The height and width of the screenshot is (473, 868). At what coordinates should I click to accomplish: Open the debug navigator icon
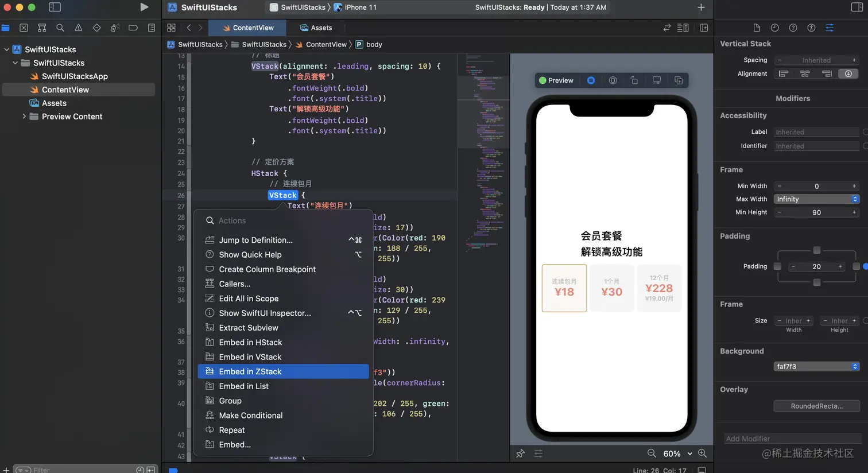pos(115,28)
